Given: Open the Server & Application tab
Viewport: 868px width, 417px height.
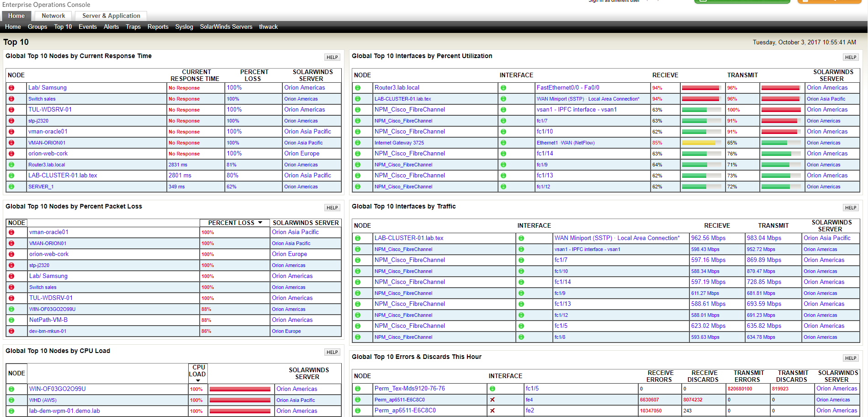Looking at the screenshot, I should click(111, 16).
